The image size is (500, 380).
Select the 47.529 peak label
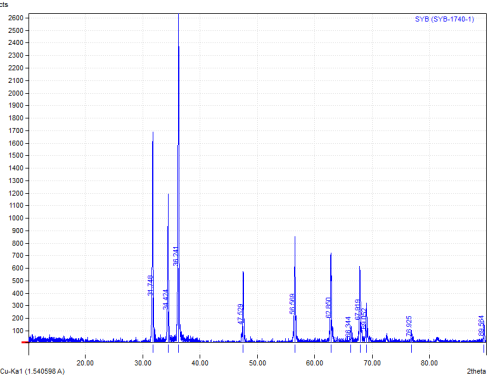click(240, 314)
